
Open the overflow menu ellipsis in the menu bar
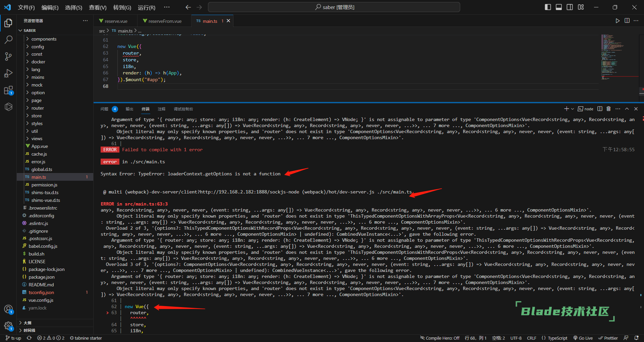(167, 7)
